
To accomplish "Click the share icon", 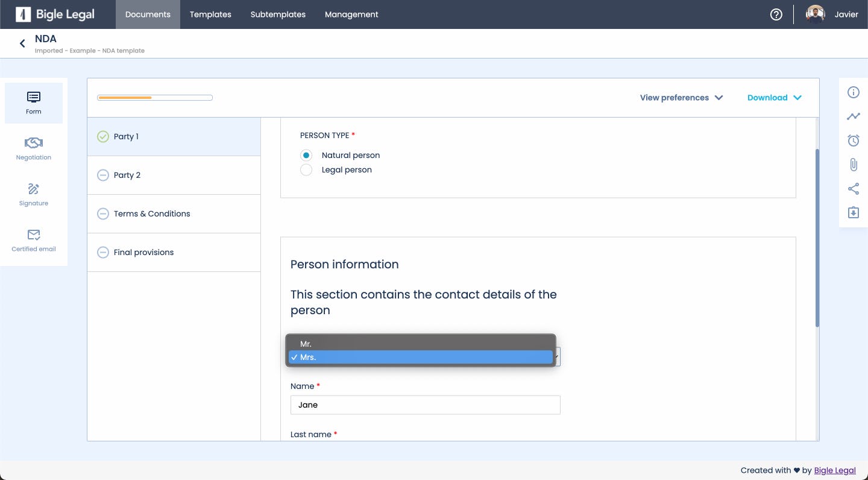I will 854,189.
